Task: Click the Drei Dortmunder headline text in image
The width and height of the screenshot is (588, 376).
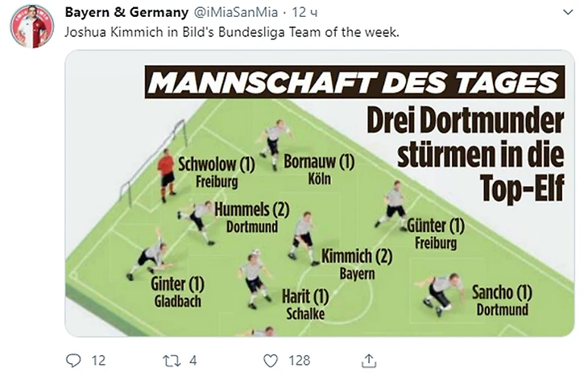Action: (x=480, y=154)
